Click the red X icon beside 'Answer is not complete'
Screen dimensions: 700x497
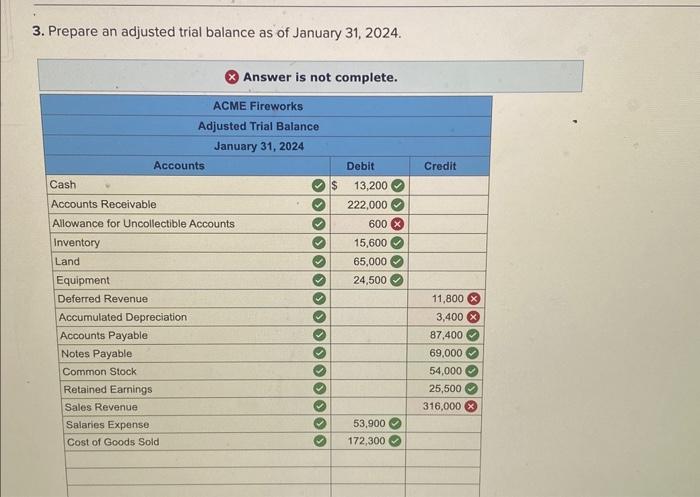[232, 77]
